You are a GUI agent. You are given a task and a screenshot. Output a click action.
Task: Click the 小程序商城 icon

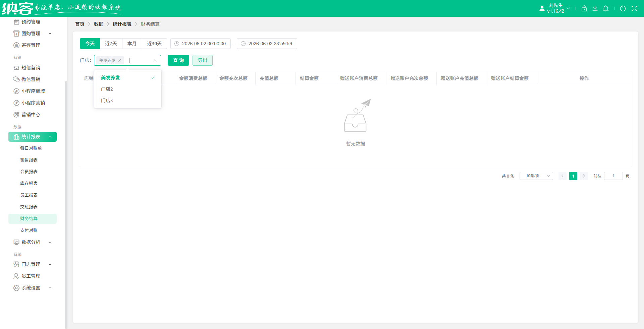pos(16,91)
